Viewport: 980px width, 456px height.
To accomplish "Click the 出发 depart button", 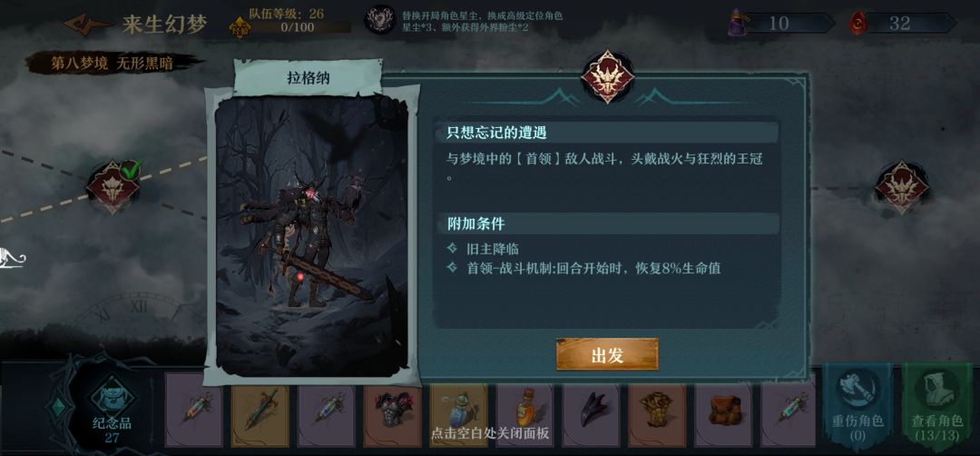I will (x=607, y=354).
